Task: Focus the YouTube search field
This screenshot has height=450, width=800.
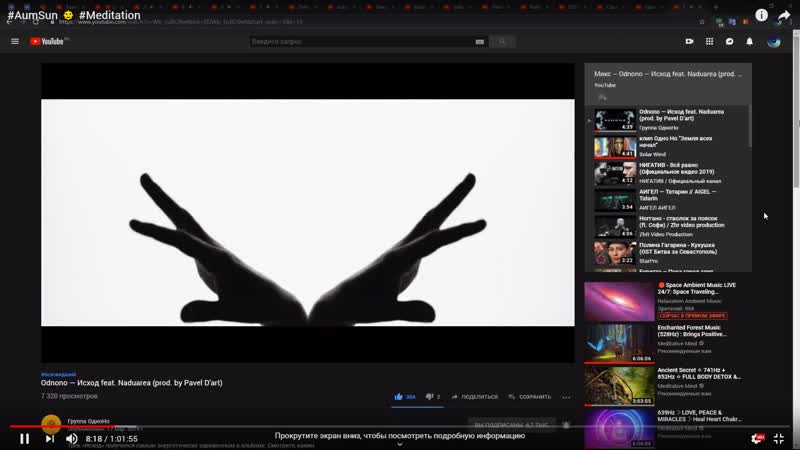Action: [x=362, y=42]
